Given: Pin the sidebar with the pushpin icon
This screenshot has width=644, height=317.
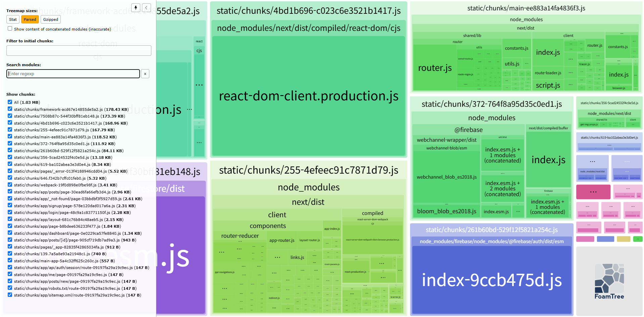Looking at the screenshot, I should click(x=136, y=8).
